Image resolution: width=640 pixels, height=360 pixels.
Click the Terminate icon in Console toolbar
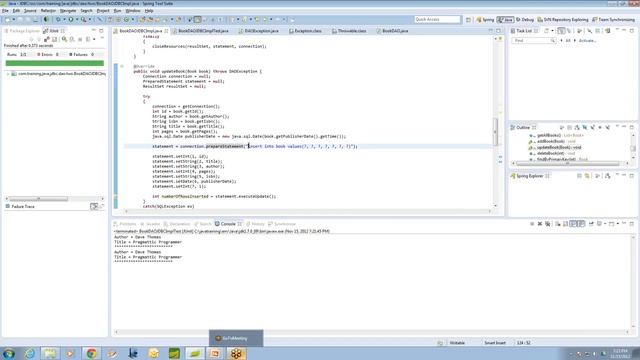click(532, 224)
